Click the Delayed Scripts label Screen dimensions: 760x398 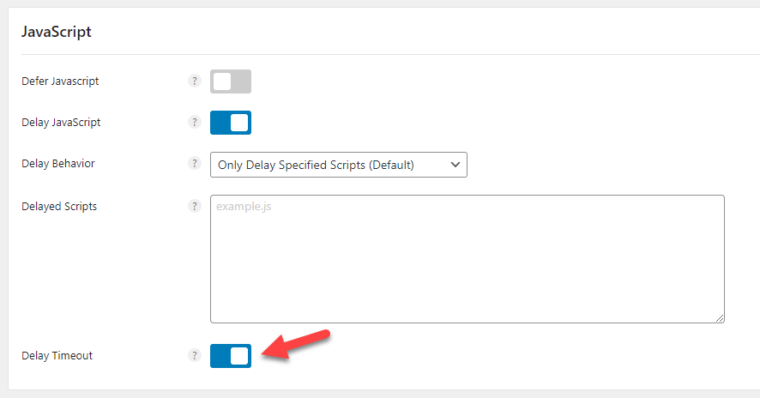click(59, 207)
